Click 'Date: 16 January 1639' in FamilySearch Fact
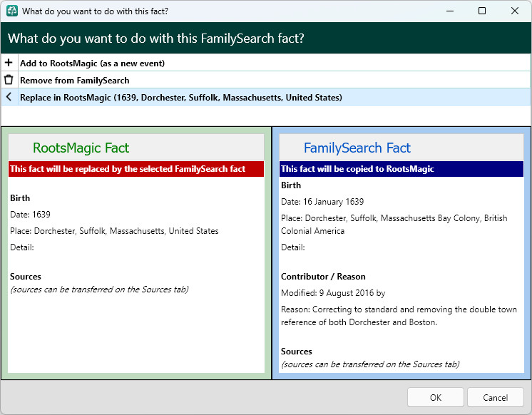532x415 pixels. coord(322,202)
